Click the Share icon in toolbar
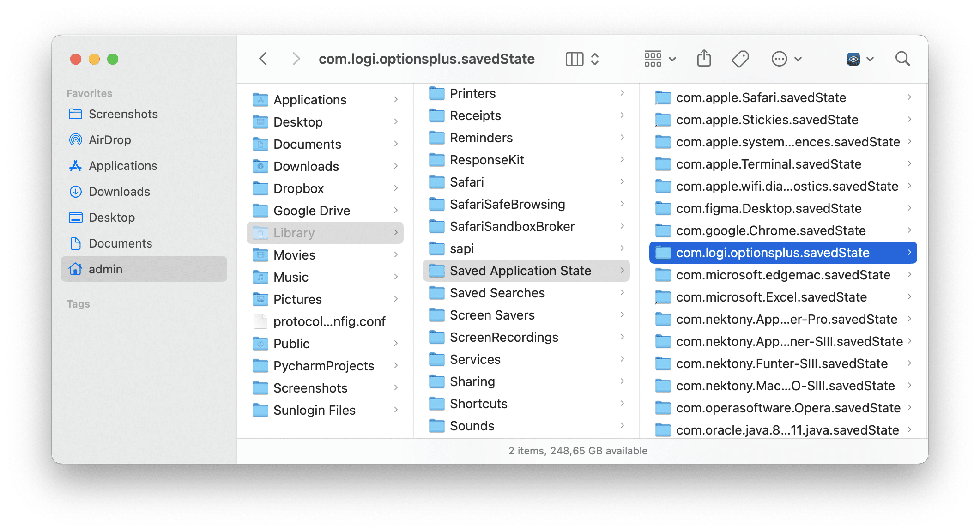Image resolution: width=980 pixels, height=532 pixels. tap(704, 59)
